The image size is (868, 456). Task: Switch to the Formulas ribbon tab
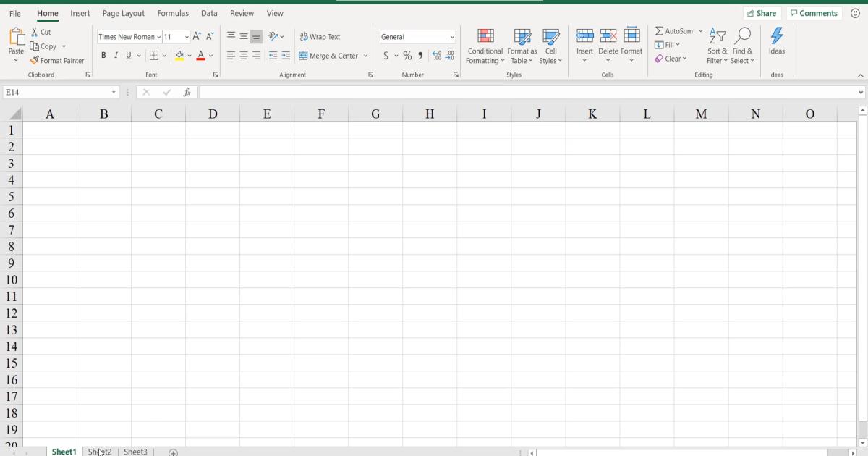172,12
